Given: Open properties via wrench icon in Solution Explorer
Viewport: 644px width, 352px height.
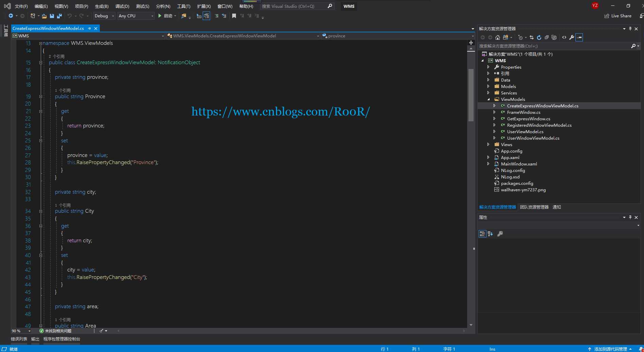Looking at the screenshot, I should point(572,37).
